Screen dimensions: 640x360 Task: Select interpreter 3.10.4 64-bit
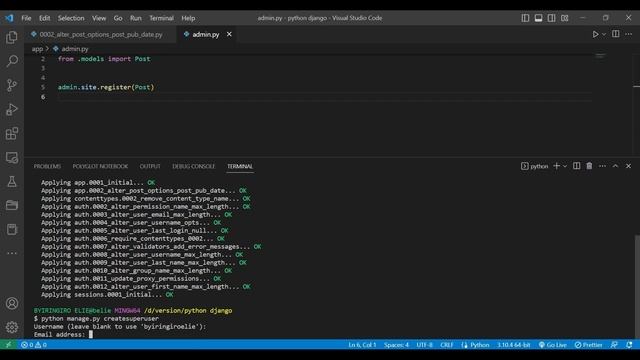513,345
